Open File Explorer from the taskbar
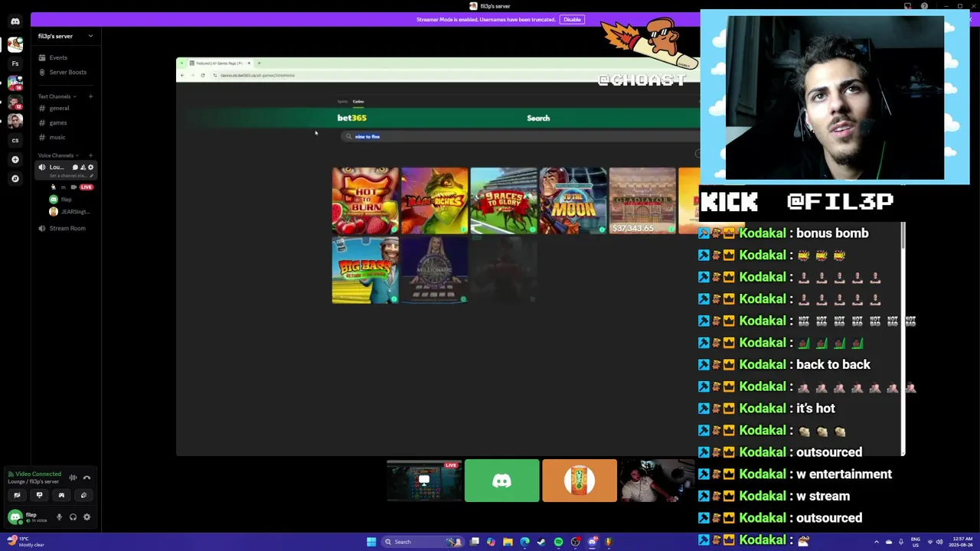This screenshot has width=980, height=551. pos(508,542)
